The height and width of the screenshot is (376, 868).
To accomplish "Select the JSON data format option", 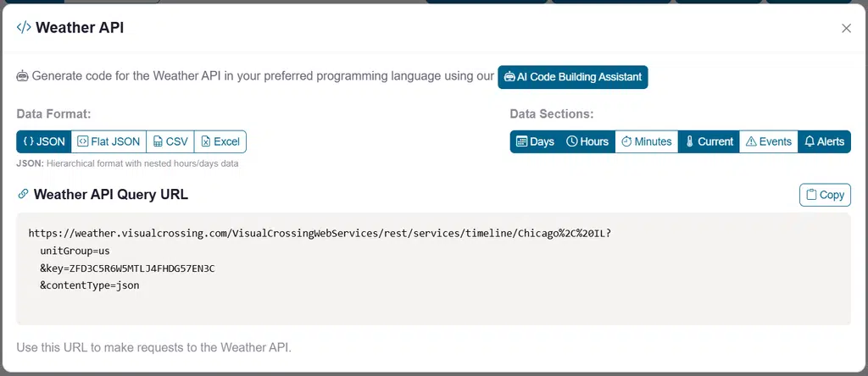I will pos(44,141).
